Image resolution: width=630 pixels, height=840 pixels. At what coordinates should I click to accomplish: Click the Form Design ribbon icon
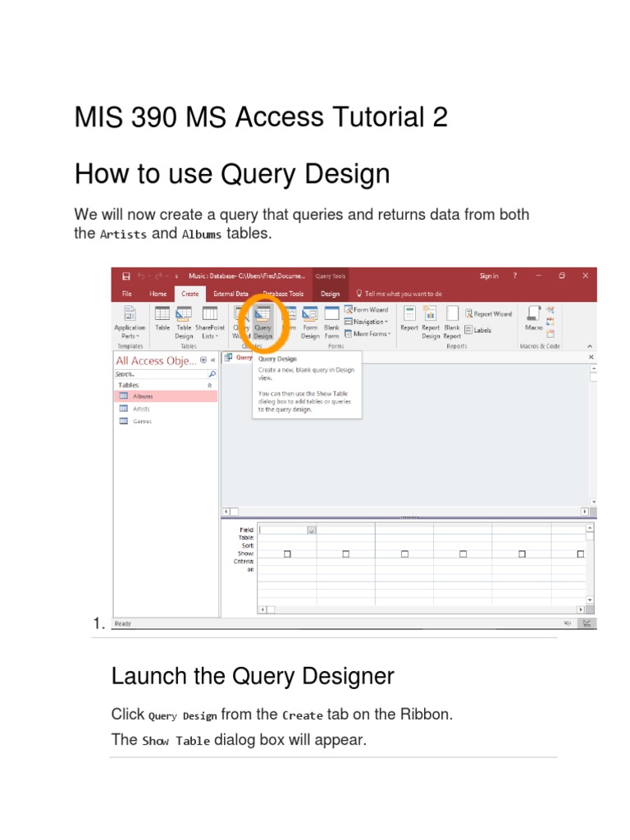point(309,322)
